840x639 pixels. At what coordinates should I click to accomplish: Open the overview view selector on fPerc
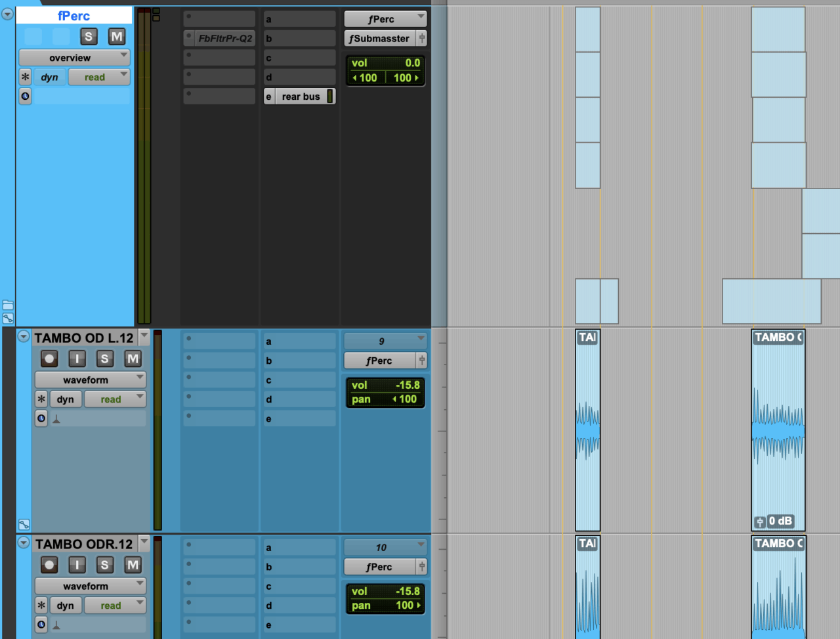[x=73, y=57]
